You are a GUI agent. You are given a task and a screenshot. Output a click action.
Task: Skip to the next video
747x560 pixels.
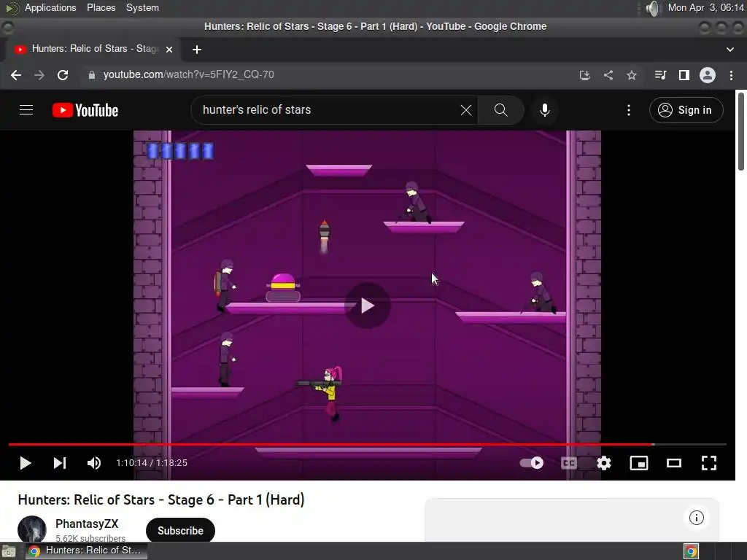click(x=60, y=463)
